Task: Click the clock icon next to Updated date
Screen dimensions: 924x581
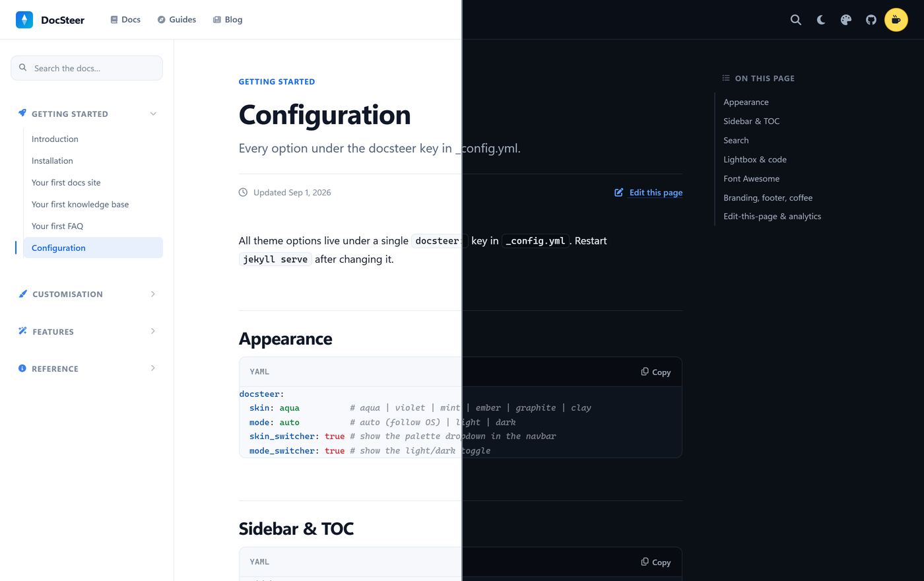Action: pyautogui.click(x=243, y=192)
